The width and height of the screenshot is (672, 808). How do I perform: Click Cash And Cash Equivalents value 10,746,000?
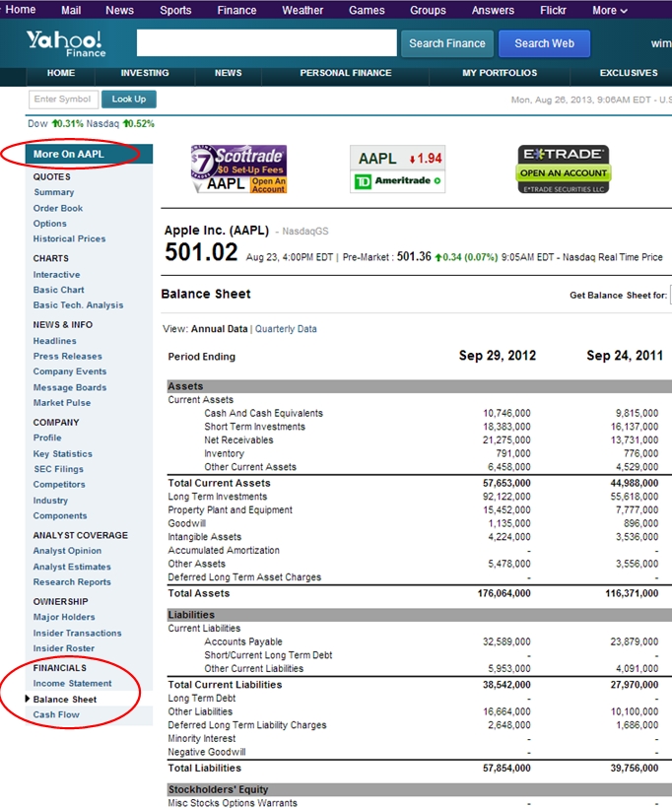(506, 413)
